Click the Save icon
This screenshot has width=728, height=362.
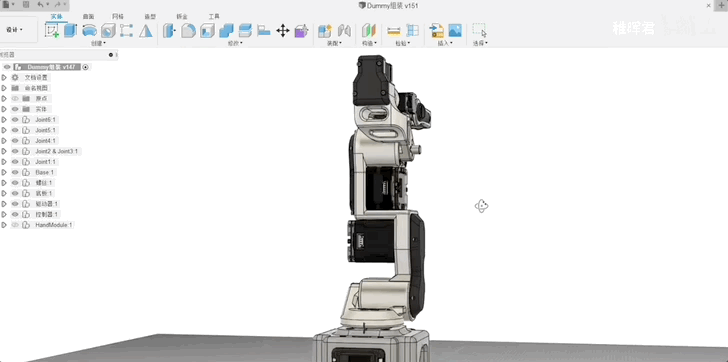(x=26, y=5)
